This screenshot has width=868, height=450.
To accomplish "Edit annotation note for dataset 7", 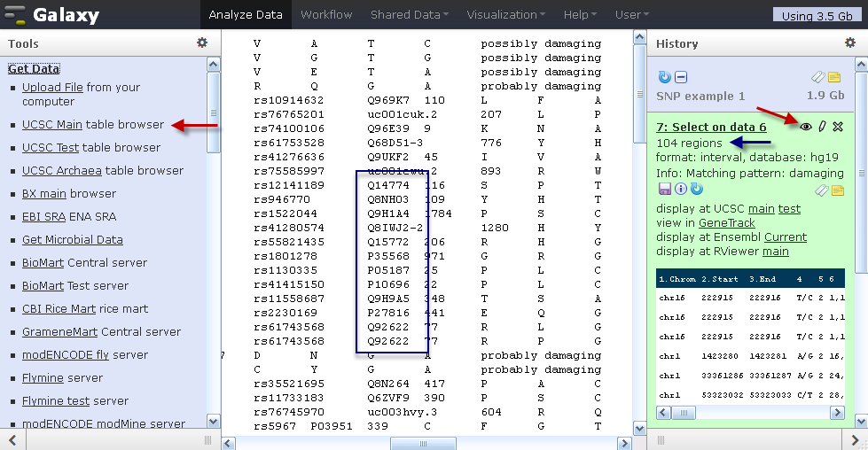I will (838, 190).
